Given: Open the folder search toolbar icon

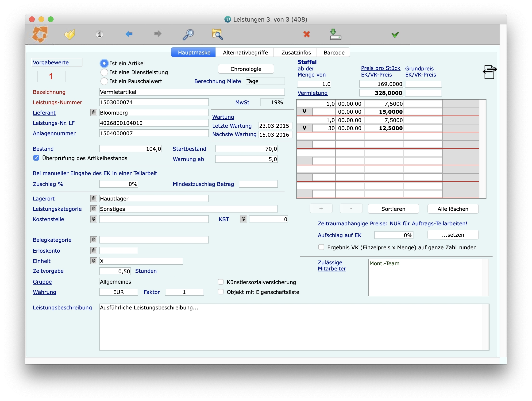Looking at the screenshot, I should [217, 35].
